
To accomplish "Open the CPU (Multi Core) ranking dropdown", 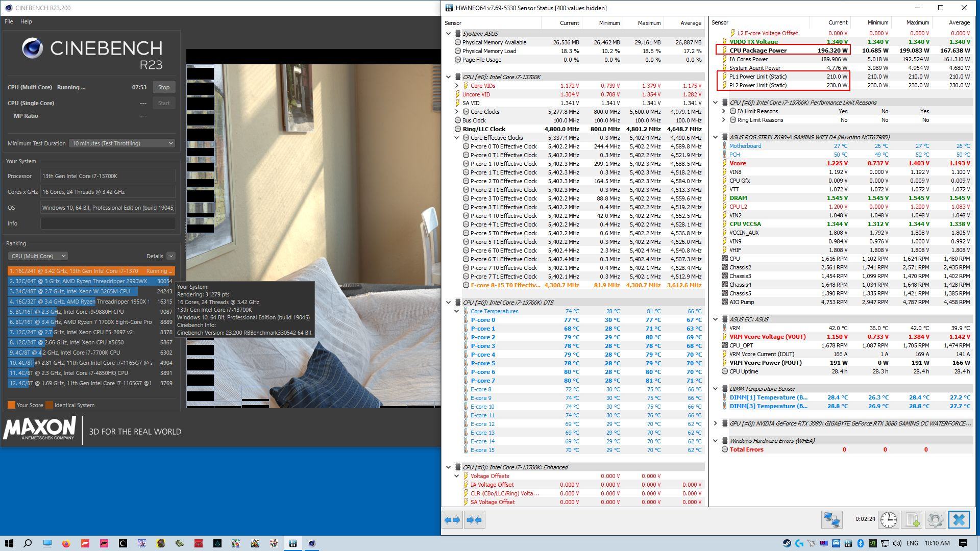I will 38,256.
